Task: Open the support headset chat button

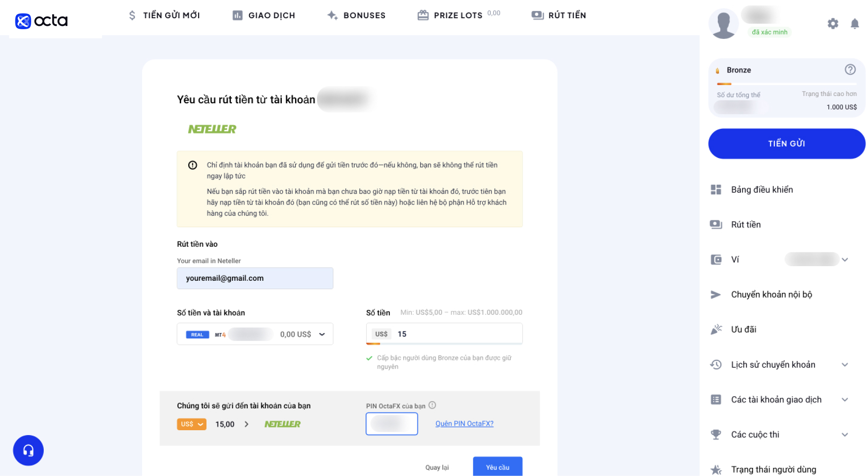Action: [28, 450]
